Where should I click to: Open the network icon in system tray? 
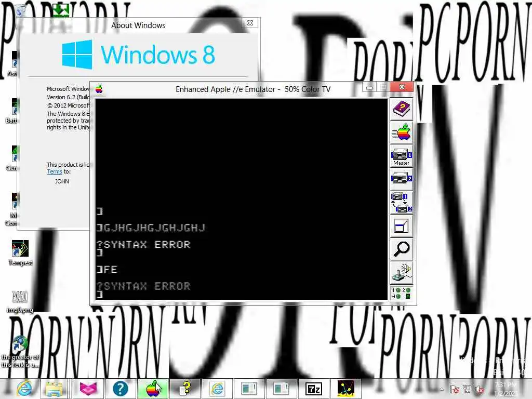coord(467,390)
